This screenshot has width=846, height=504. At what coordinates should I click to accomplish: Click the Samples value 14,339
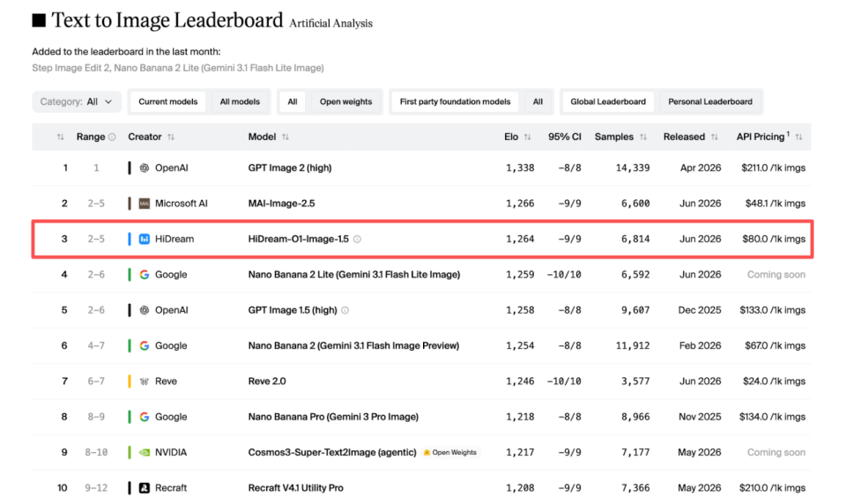tap(633, 167)
